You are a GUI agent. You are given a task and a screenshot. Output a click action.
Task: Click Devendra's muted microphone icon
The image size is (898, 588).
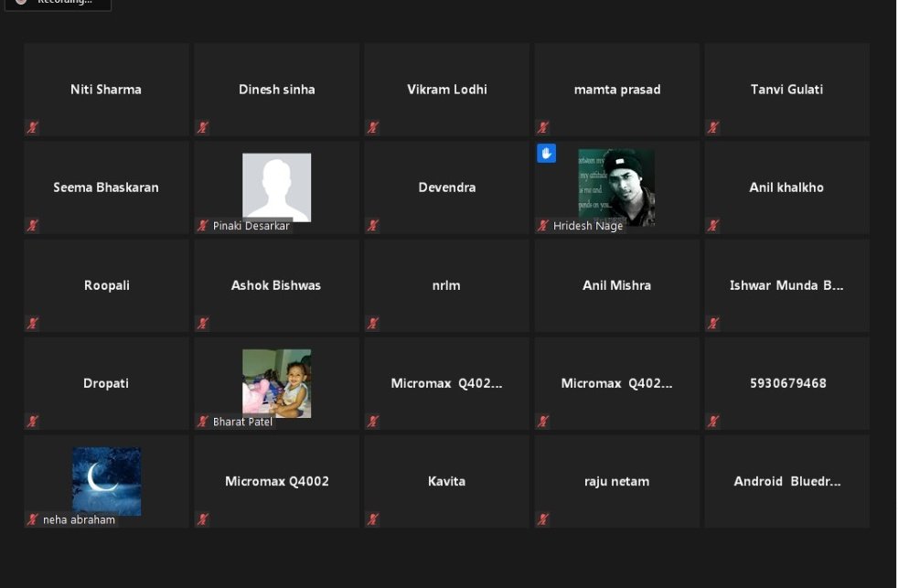373,225
